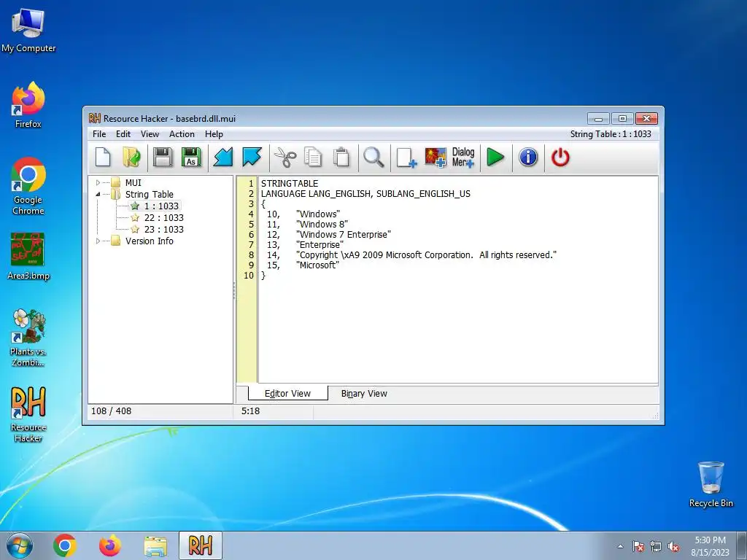Click the Paste clipboard icon
Image resolution: width=747 pixels, height=560 pixels.
[x=341, y=157]
